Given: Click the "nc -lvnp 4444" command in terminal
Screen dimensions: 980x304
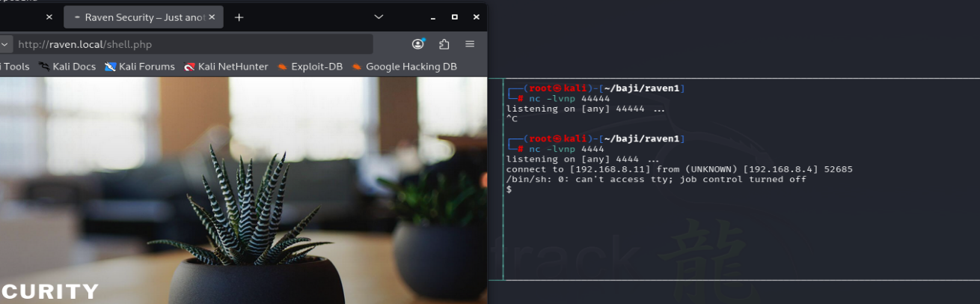Looking at the screenshot, I should coord(567,149).
